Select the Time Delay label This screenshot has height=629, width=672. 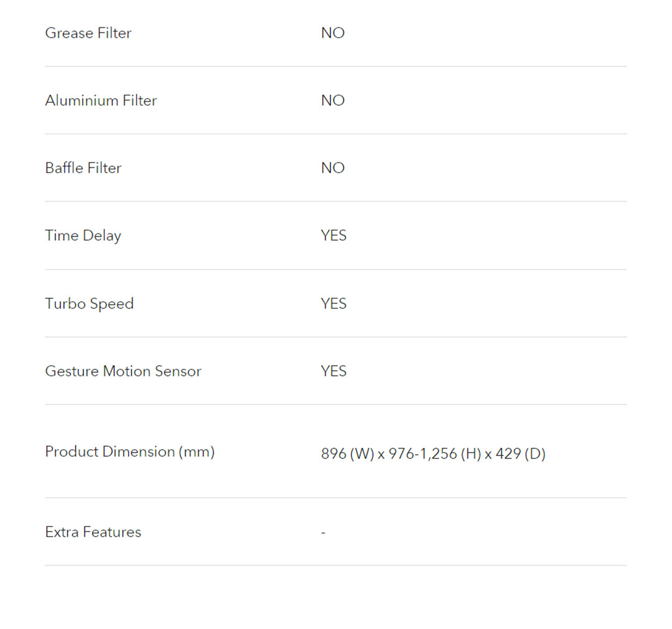pos(83,236)
